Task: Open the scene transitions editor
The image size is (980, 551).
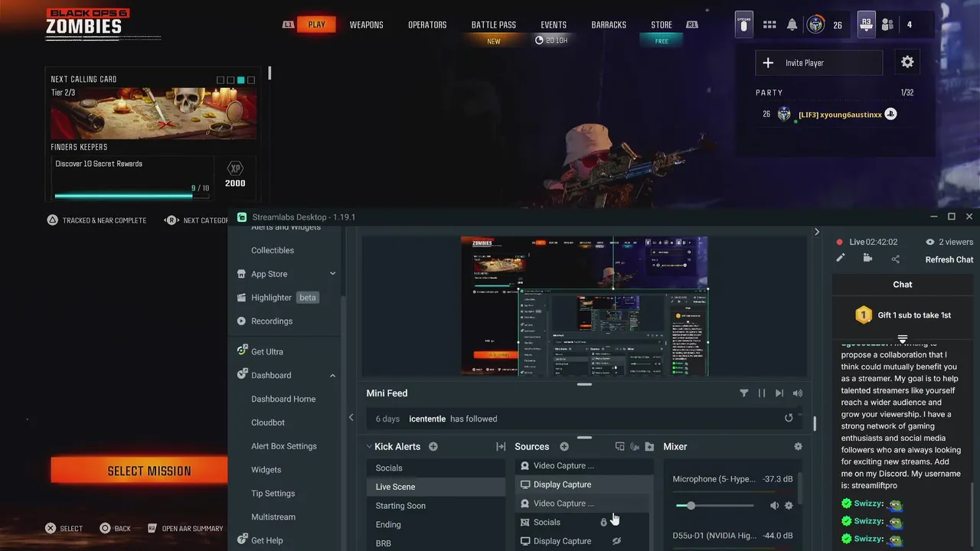Action: tap(501, 446)
